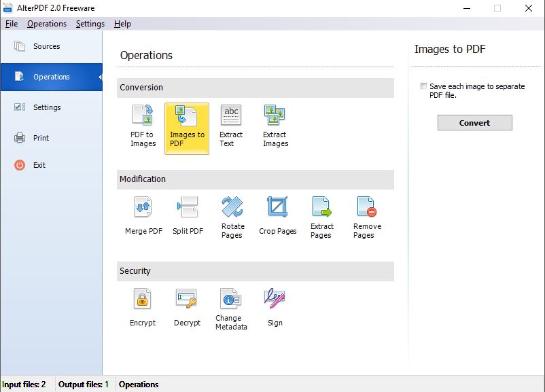Click the Modification section header

point(256,179)
